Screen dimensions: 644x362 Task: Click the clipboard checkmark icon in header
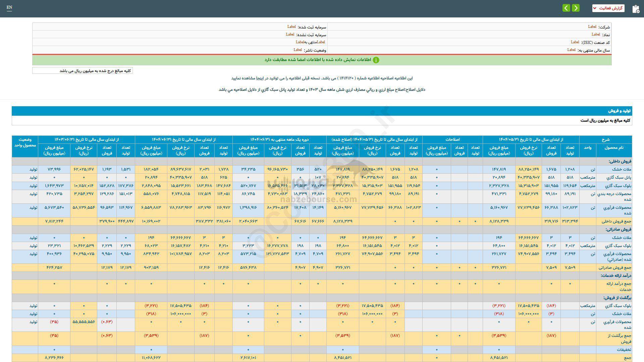[x=636, y=9]
